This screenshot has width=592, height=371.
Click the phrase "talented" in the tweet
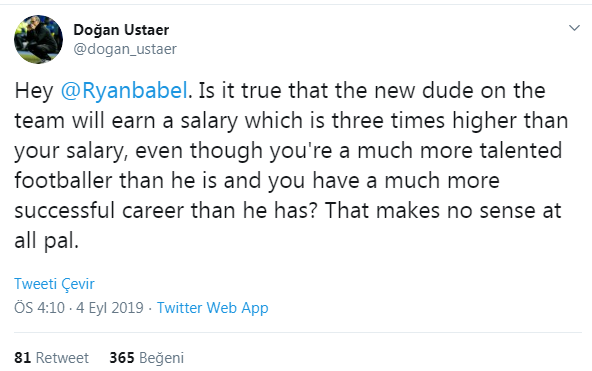pos(521,150)
